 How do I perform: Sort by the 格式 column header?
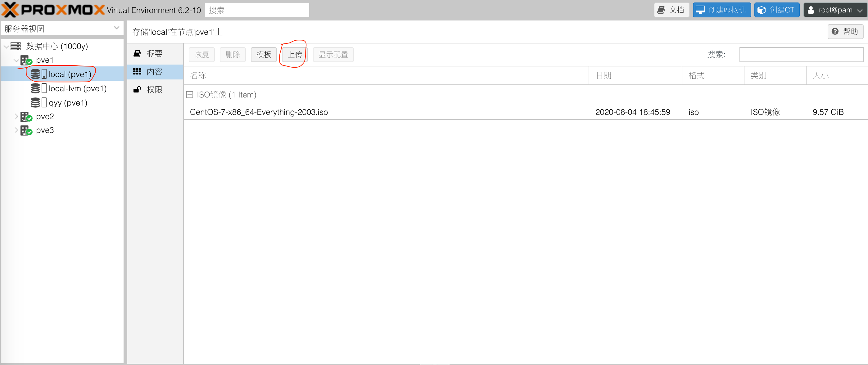(713, 75)
